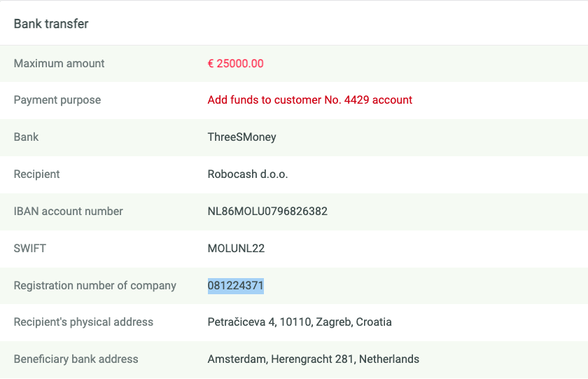Click the highlighted registration number 081224371
Screen dimensions: 588x379
(235, 286)
